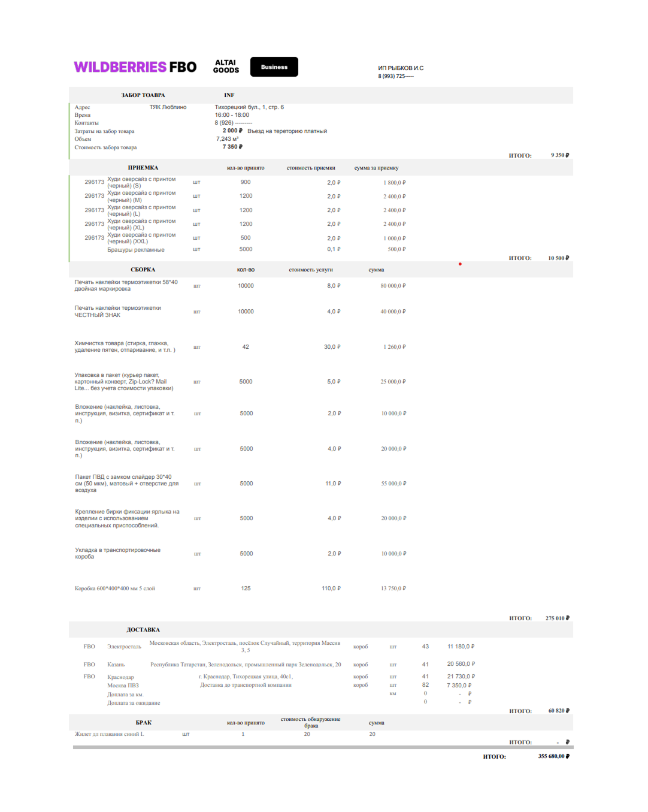Select the hoodie row with size (S)
Viewport: 648px width, 812px height.
[x=246, y=182]
